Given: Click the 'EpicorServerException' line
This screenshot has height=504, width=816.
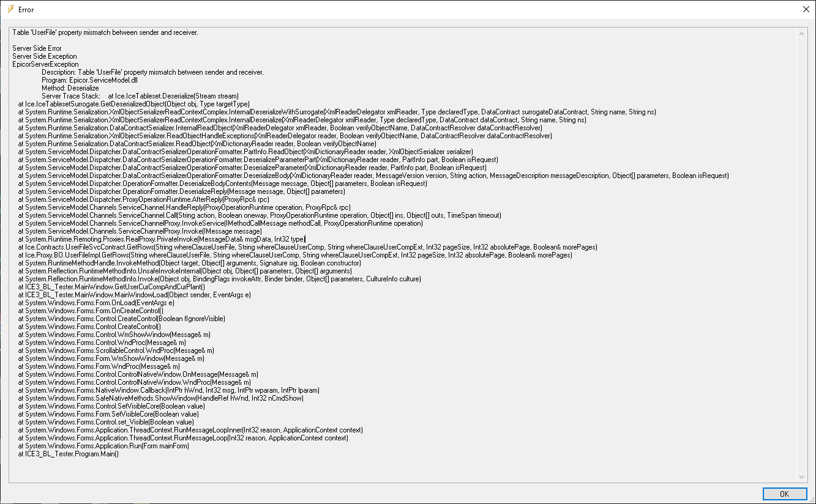Looking at the screenshot, I should click(45, 64).
